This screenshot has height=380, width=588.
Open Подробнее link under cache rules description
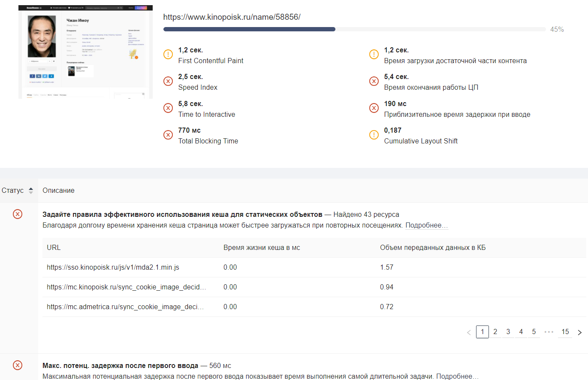point(427,225)
